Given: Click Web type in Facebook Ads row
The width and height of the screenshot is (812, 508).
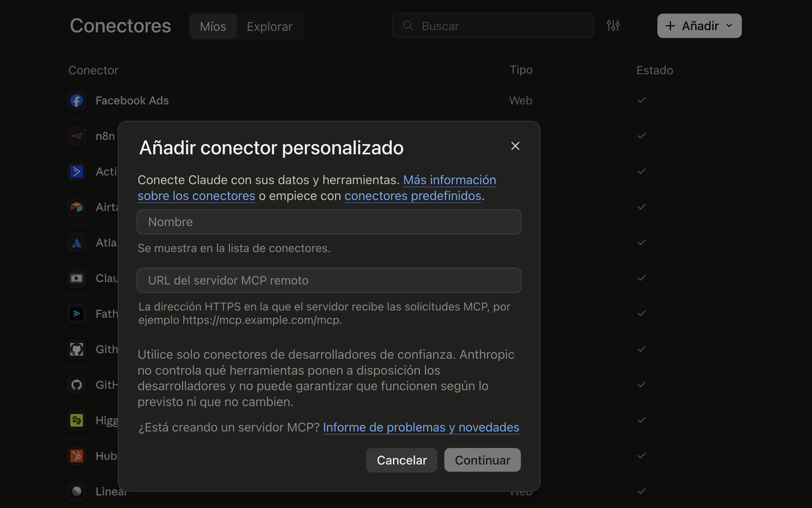Looking at the screenshot, I should coord(521,100).
